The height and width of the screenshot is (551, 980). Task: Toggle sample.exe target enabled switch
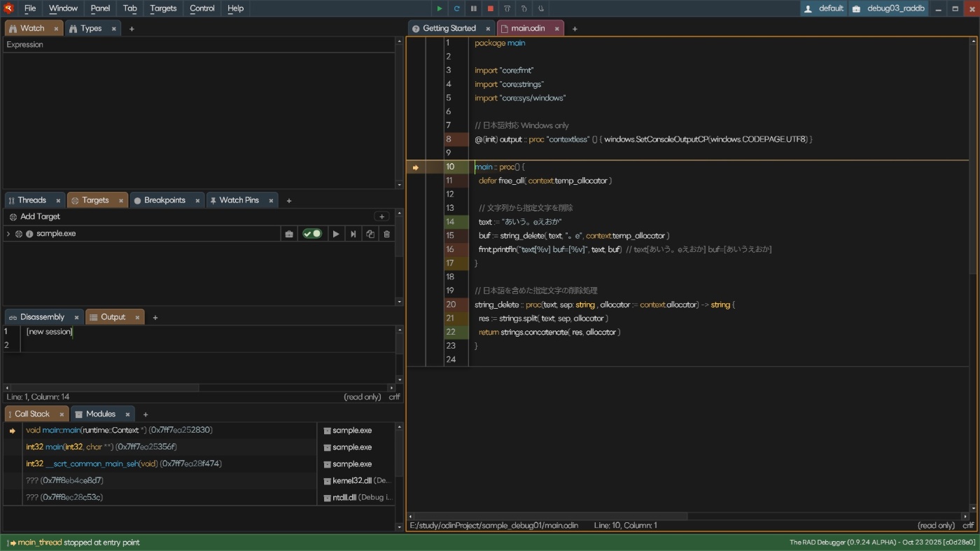[x=312, y=234]
